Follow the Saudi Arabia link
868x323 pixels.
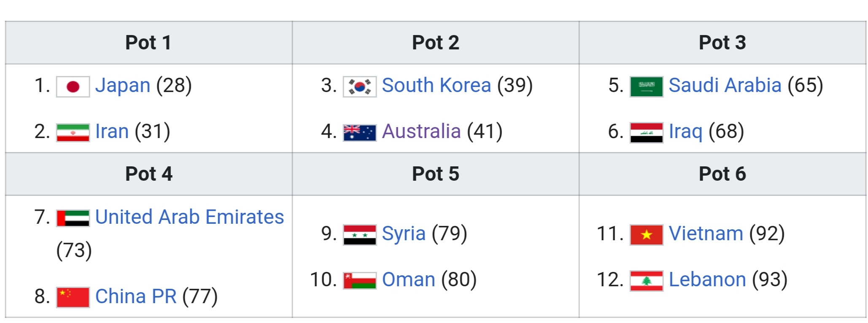coord(725,85)
